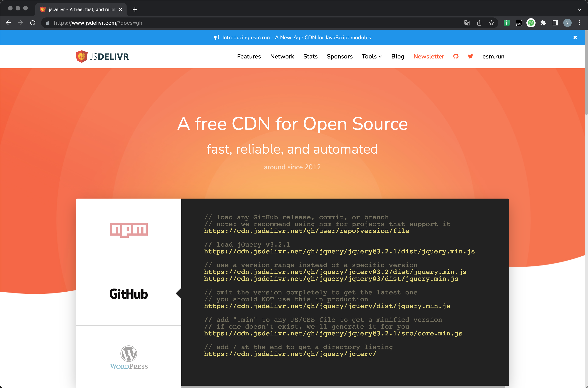
Task: Open the Twitter bird icon link
Action: click(x=470, y=56)
